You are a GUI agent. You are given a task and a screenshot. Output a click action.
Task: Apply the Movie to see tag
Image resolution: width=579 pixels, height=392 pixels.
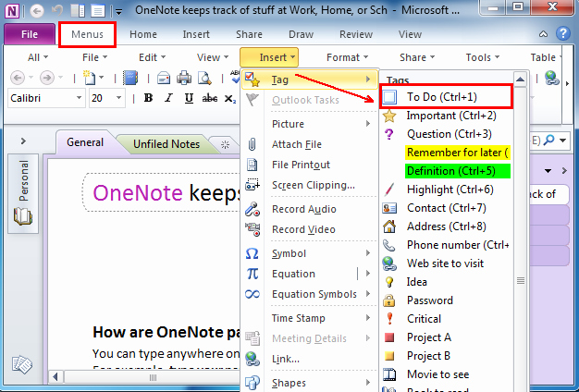pos(446,374)
